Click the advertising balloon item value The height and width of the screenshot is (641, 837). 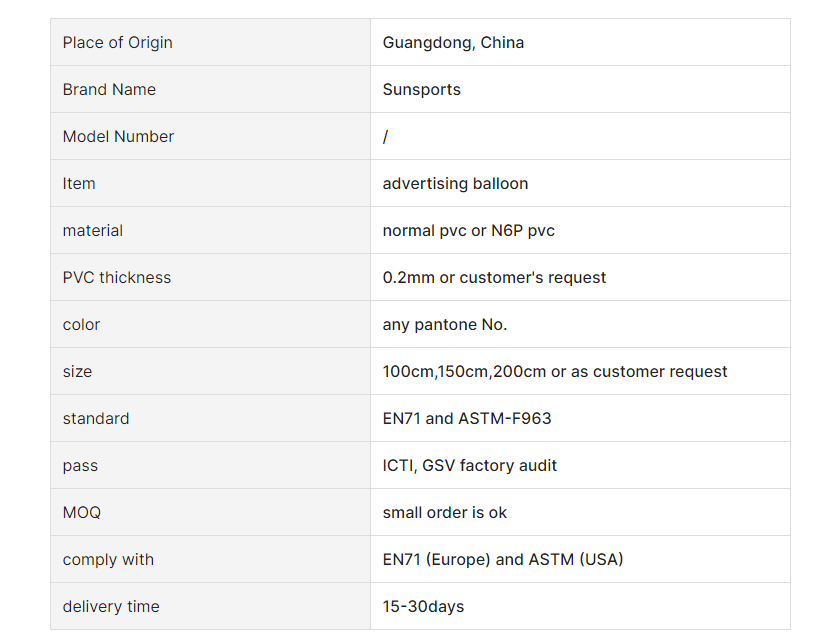(455, 184)
